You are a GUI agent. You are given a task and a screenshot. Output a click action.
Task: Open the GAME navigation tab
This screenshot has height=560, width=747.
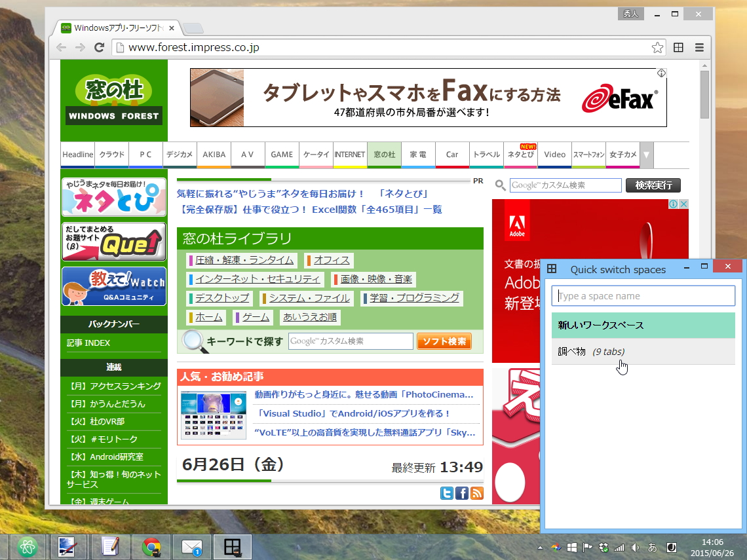tap(282, 155)
